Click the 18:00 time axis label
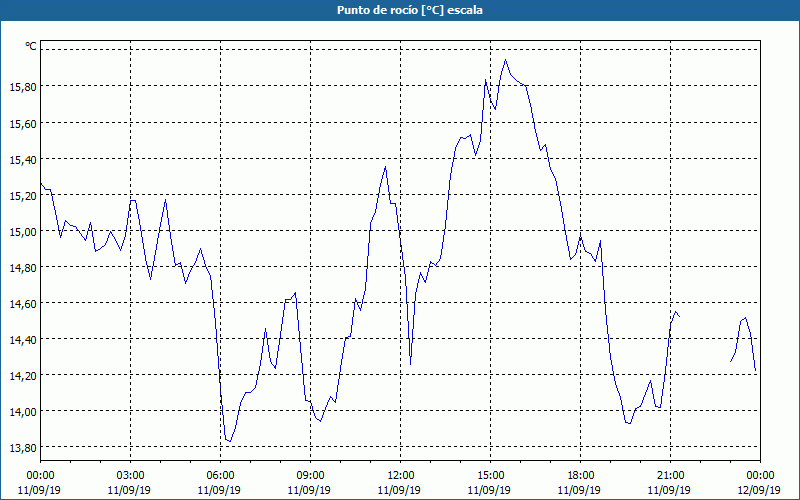This screenshot has height=500, width=800. click(x=581, y=476)
